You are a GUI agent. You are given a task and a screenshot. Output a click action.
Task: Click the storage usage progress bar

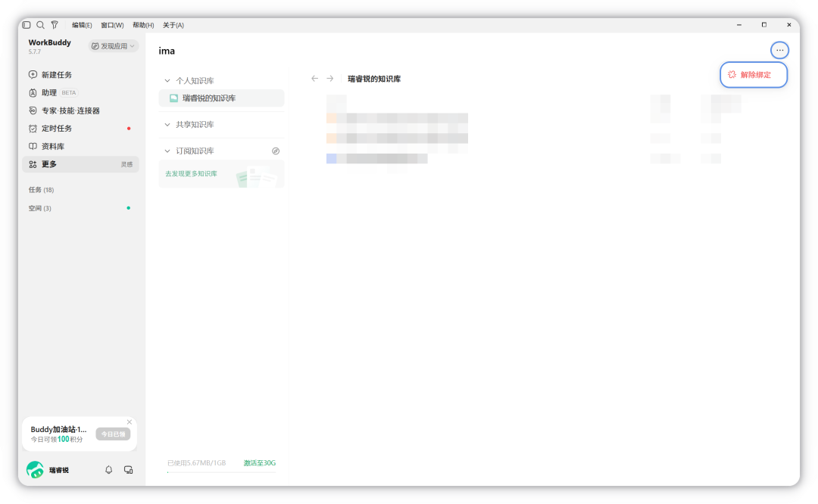tap(222, 472)
